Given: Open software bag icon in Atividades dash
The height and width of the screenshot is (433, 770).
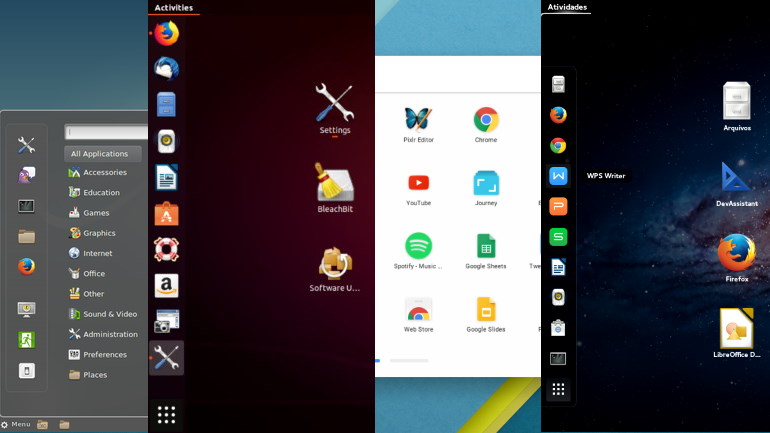Looking at the screenshot, I should 558,328.
